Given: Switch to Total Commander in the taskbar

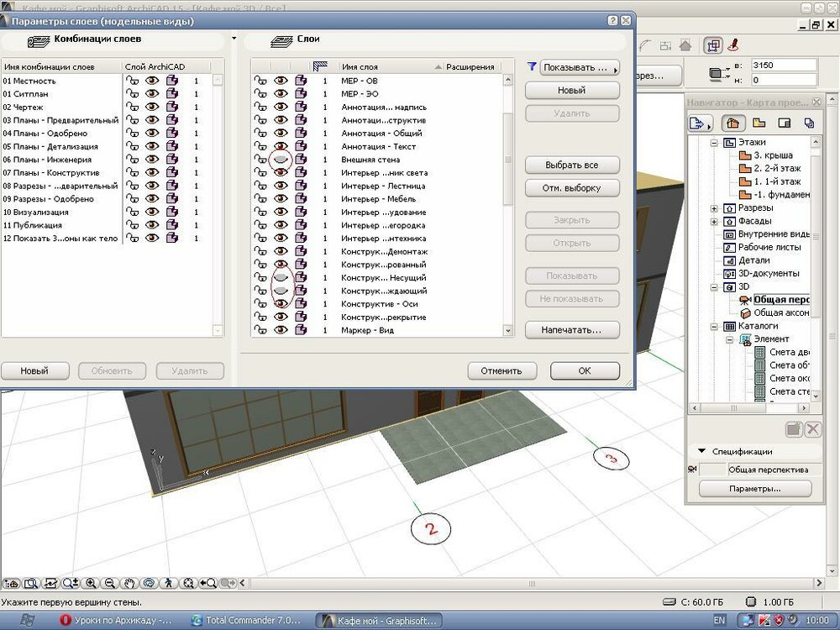Looking at the screenshot, I should tap(245, 621).
